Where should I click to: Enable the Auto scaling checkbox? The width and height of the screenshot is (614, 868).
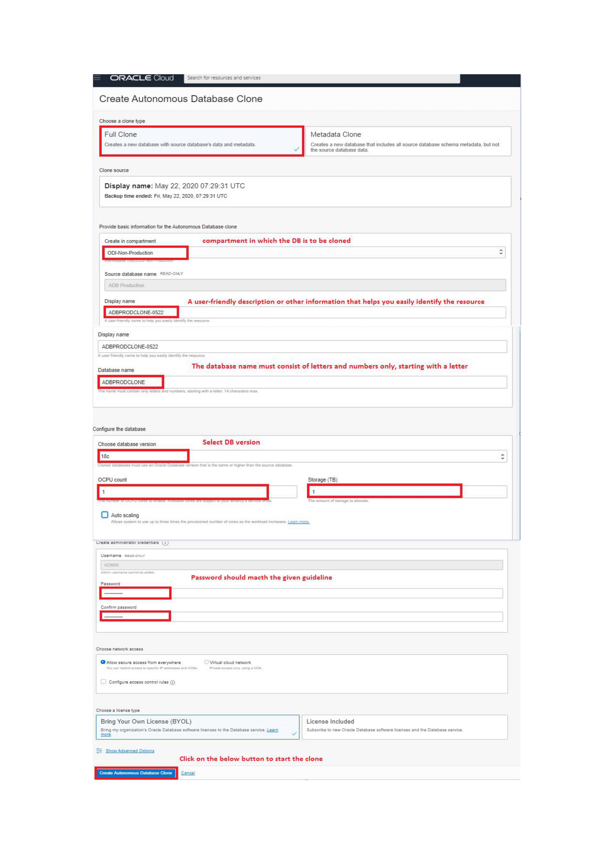(105, 515)
